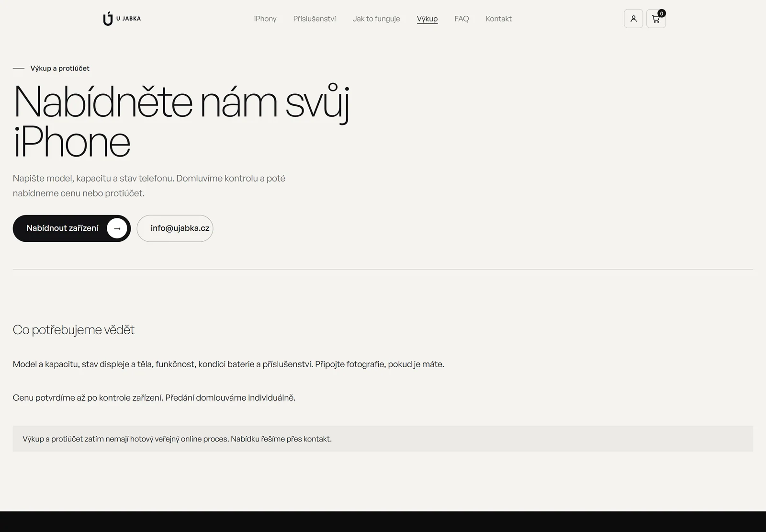The height and width of the screenshot is (532, 766).
Task: Click the arrow circle on Nabídnout zařízení
Action: point(117,228)
